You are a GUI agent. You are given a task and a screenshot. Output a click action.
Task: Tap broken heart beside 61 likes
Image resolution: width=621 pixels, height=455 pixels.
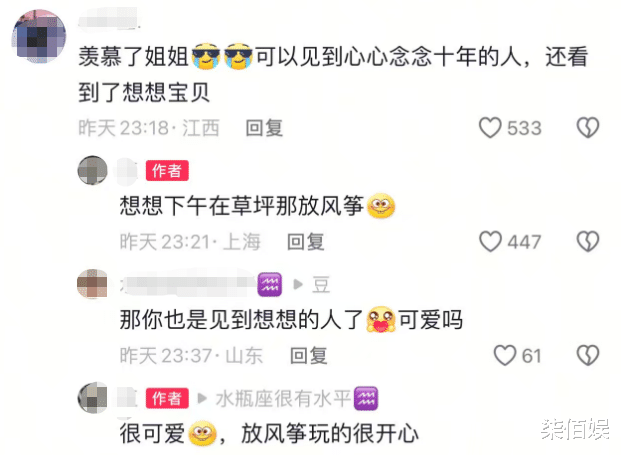pyautogui.click(x=588, y=355)
